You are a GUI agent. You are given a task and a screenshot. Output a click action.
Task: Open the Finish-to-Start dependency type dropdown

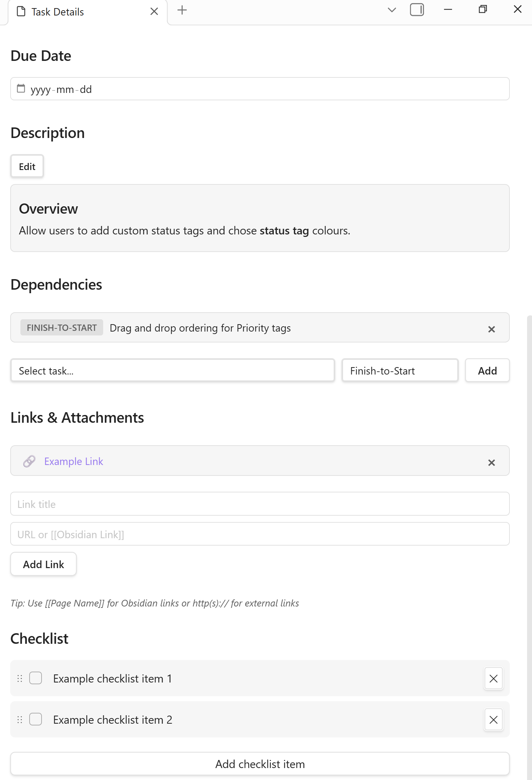tap(400, 370)
